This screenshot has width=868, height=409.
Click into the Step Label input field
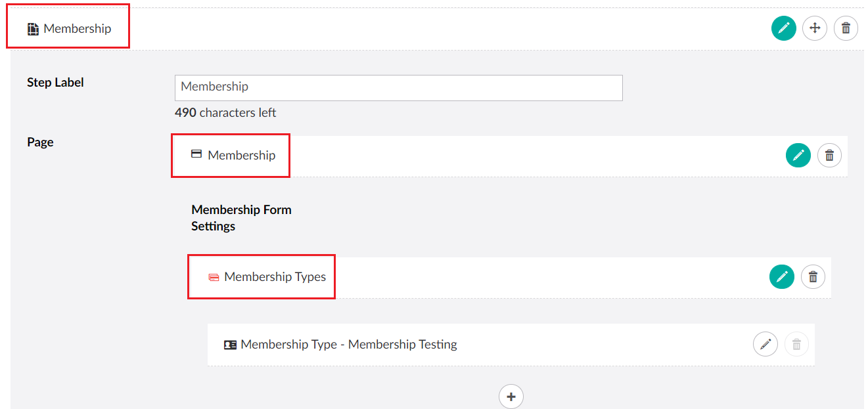pos(398,87)
